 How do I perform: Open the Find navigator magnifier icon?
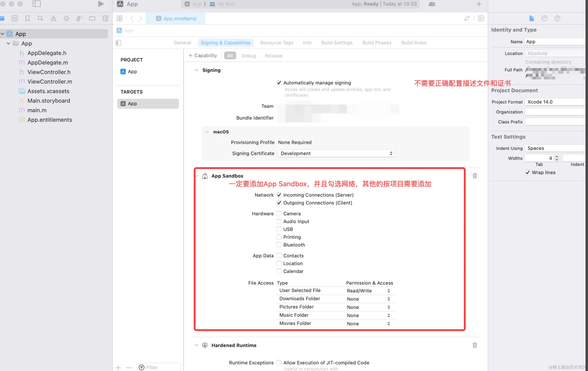click(x=40, y=18)
